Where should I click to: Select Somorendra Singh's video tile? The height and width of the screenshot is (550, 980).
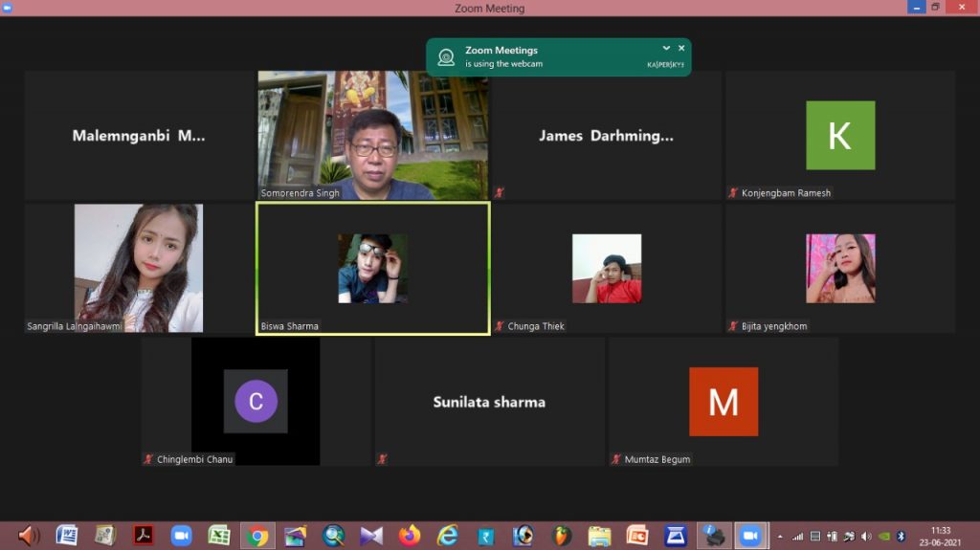[x=372, y=135]
